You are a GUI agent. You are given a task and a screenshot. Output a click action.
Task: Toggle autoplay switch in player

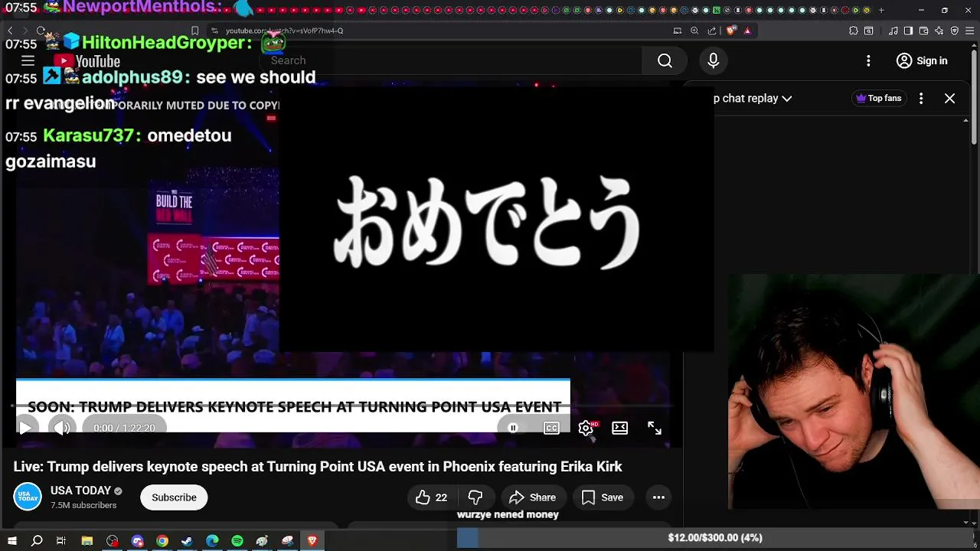pyautogui.click(x=513, y=428)
